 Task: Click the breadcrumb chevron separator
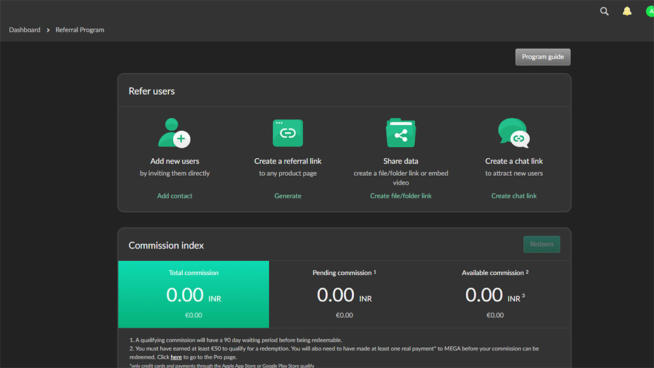(x=48, y=30)
